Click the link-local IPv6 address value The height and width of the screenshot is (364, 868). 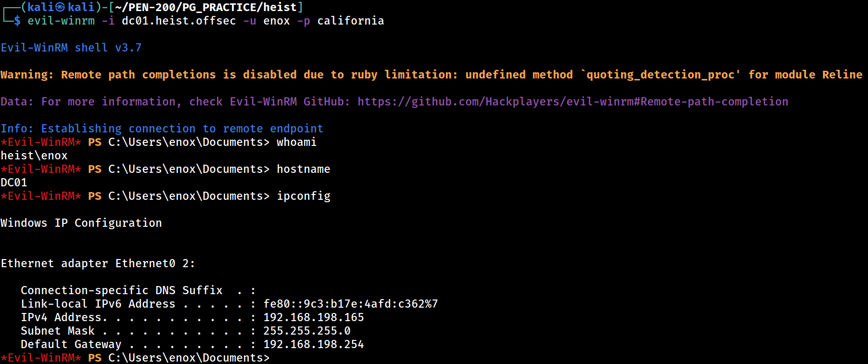[x=351, y=304]
